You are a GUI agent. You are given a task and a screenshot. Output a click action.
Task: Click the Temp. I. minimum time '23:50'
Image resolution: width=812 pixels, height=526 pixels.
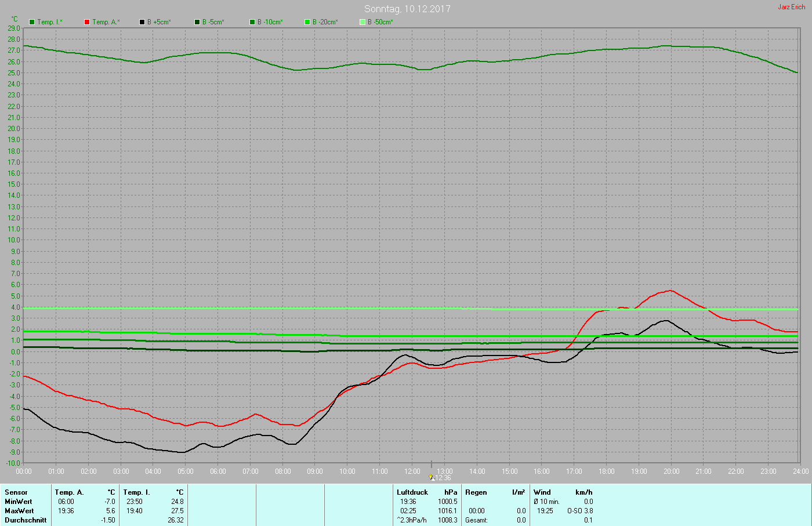point(135,502)
